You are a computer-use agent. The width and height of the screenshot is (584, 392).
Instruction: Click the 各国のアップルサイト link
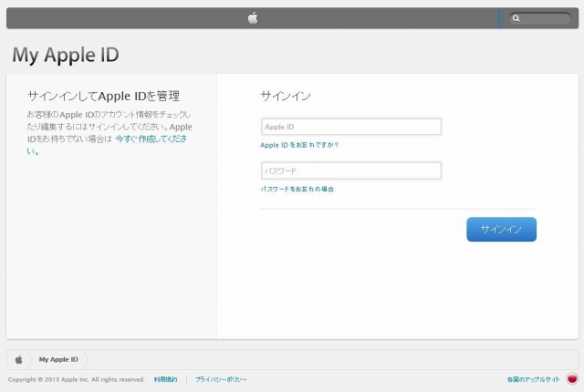pyautogui.click(x=533, y=379)
